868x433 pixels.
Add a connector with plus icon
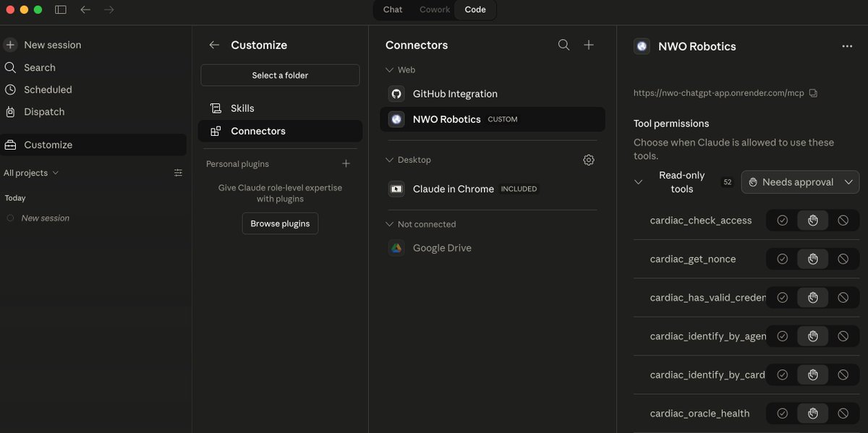coord(589,45)
